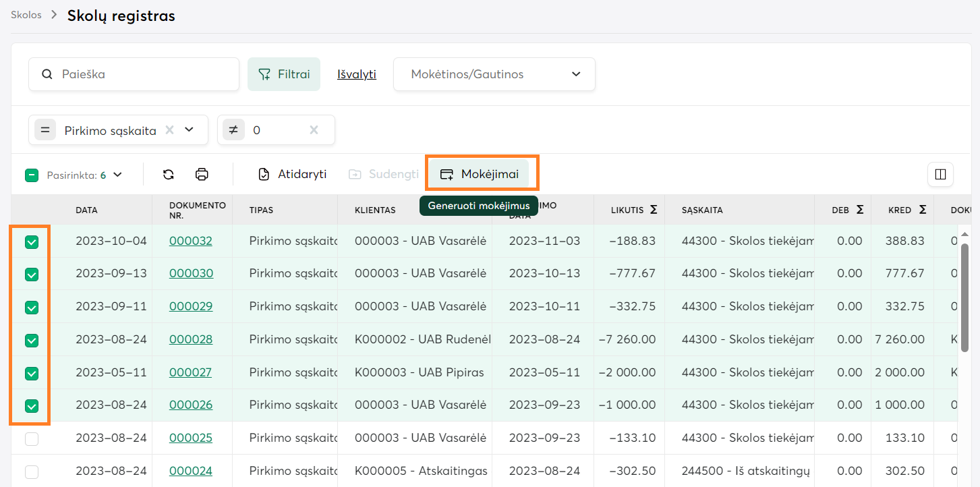Check the row for document 000025
Viewport: 980px width, 487px height.
click(32, 438)
